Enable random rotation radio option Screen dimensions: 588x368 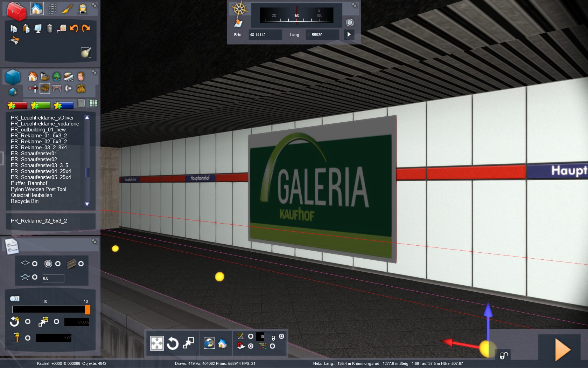pos(28,321)
